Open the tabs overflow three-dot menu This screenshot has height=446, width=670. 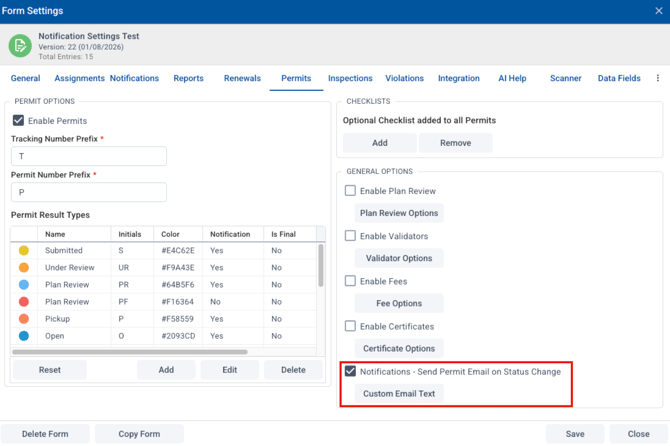tap(657, 78)
